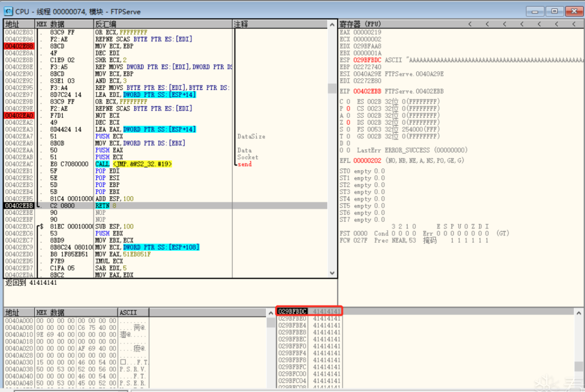Screen dimensions: 585x392
Task: Select current line address 00402EBB
Action: 19,206
